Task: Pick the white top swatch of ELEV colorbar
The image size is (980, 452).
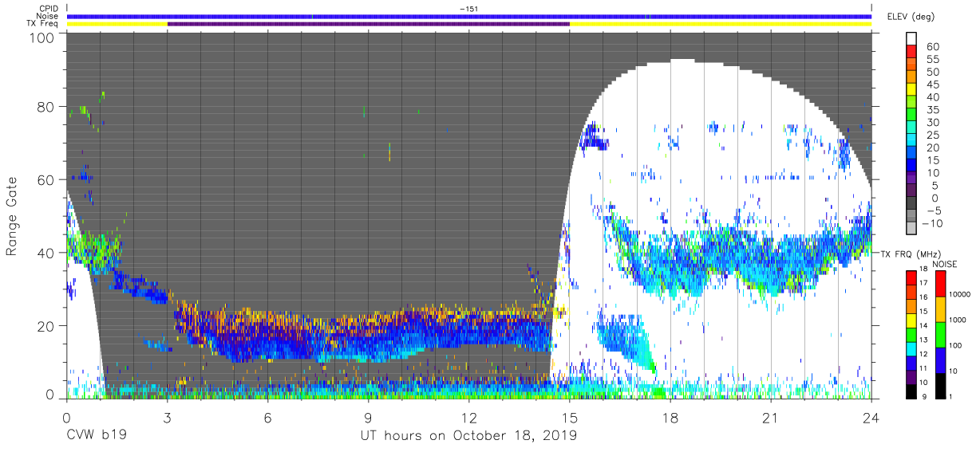Action: coord(911,38)
